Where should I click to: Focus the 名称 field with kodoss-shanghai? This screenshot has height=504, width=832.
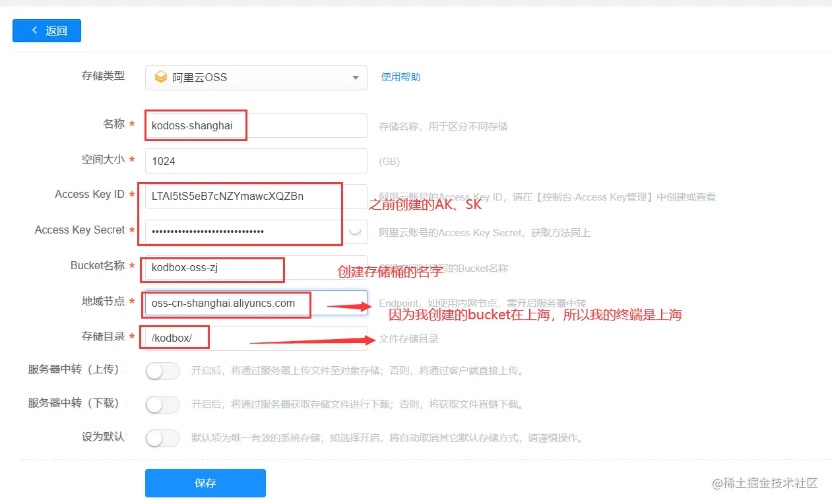tap(256, 125)
